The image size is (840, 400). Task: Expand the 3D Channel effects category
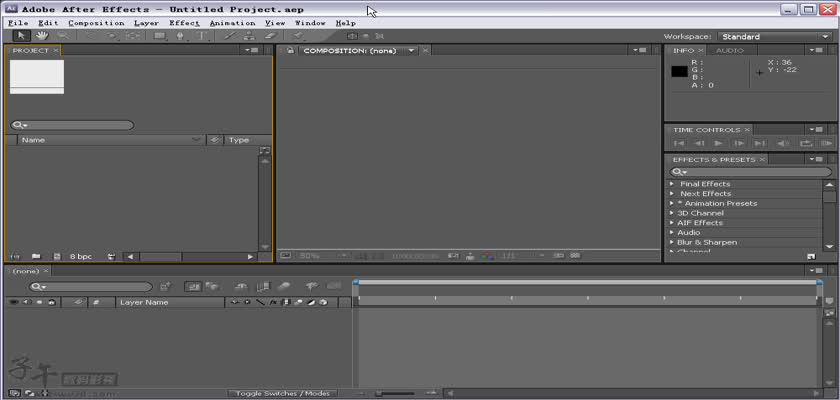click(672, 213)
